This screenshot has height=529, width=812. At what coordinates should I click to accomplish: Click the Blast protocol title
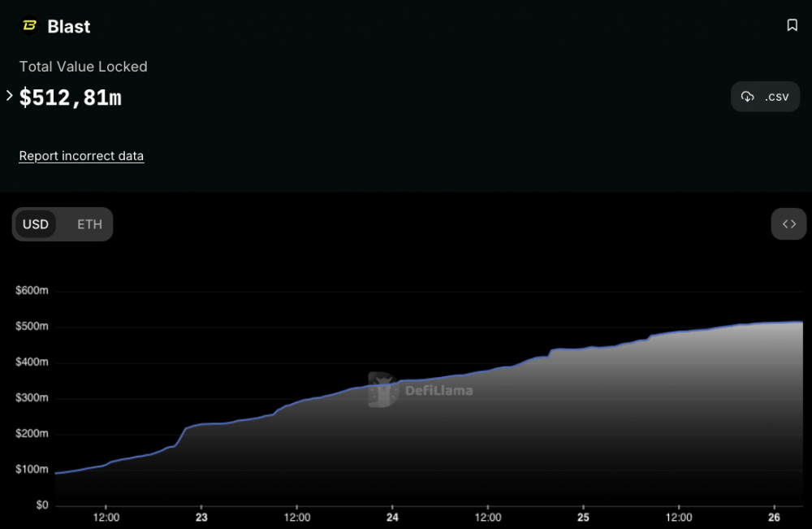click(x=69, y=27)
